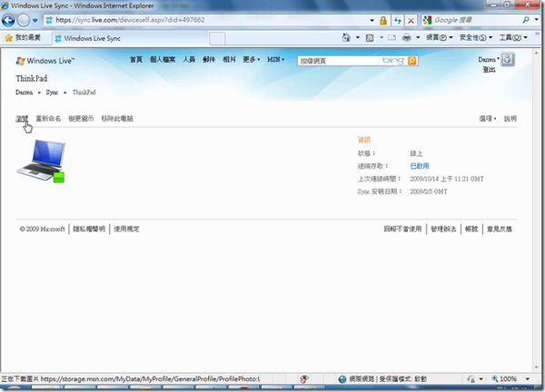This screenshot has height=392, width=545.
Task: Click the Print icon
Action: point(406,37)
